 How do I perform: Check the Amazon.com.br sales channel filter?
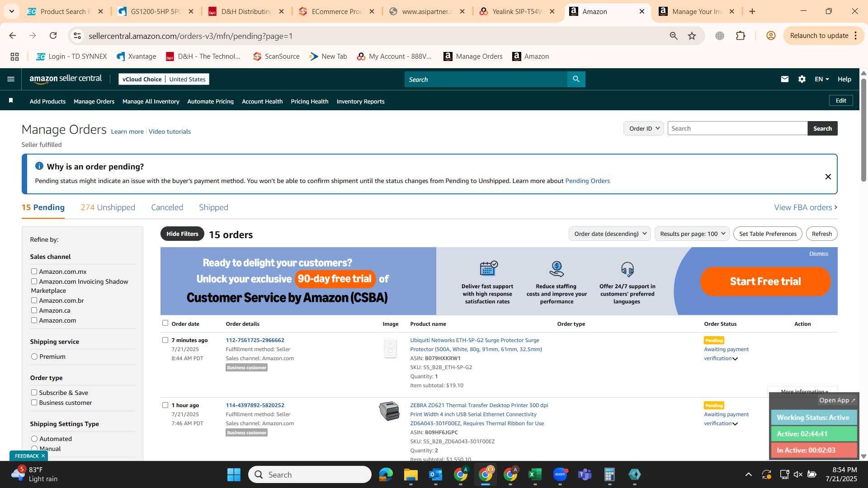(34, 300)
